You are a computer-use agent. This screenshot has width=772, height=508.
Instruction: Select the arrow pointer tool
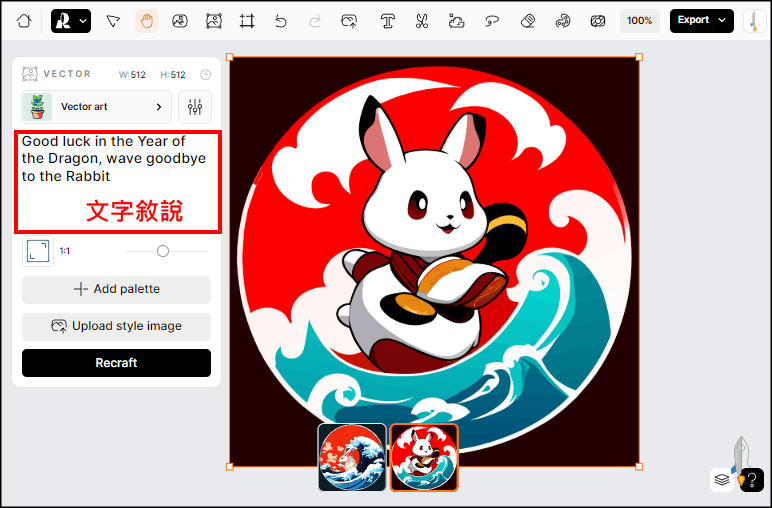click(x=113, y=21)
